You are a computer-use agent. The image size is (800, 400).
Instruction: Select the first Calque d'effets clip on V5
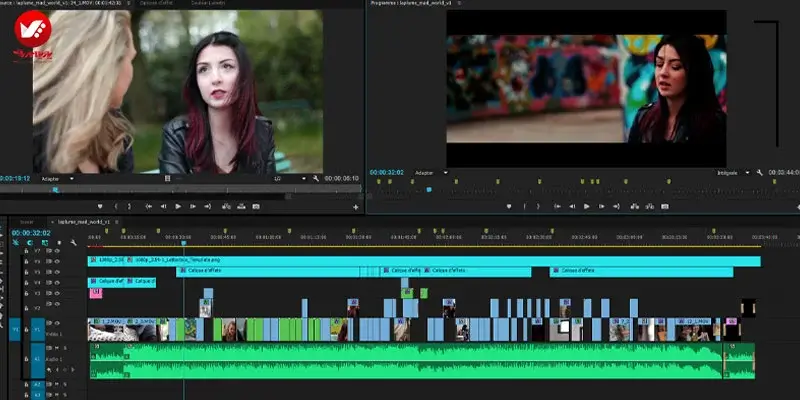point(269,271)
